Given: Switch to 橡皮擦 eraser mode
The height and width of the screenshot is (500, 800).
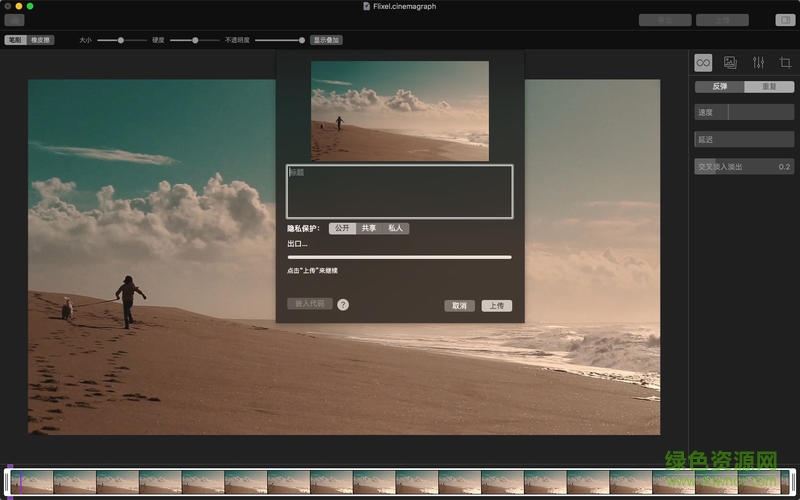Looking at the screenshot, I should [x=41, y=40].
